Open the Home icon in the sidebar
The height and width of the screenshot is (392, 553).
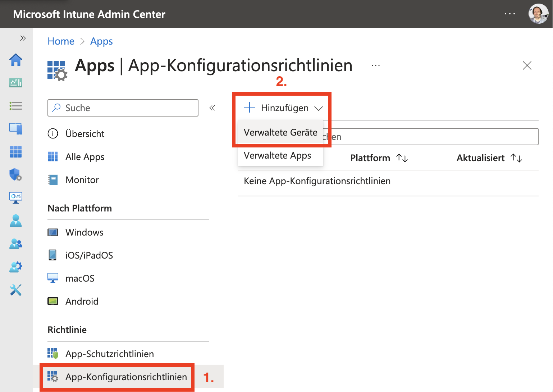coord(16,60)
